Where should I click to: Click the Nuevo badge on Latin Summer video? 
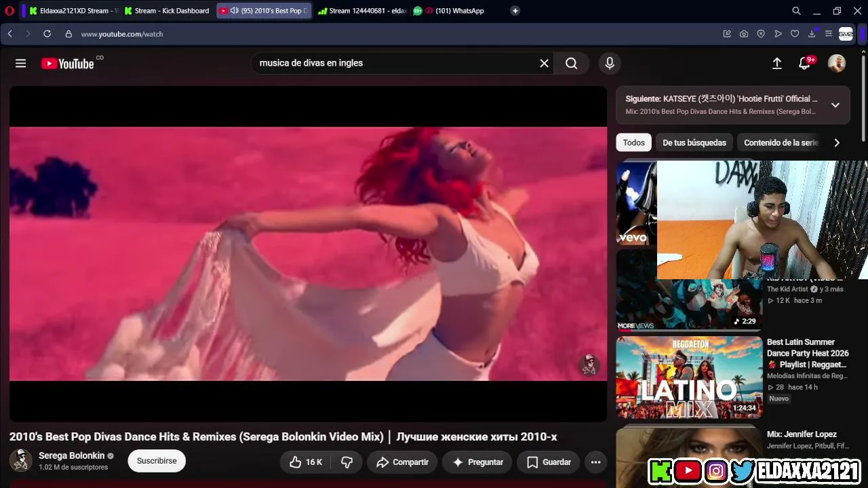coord(778,399)
